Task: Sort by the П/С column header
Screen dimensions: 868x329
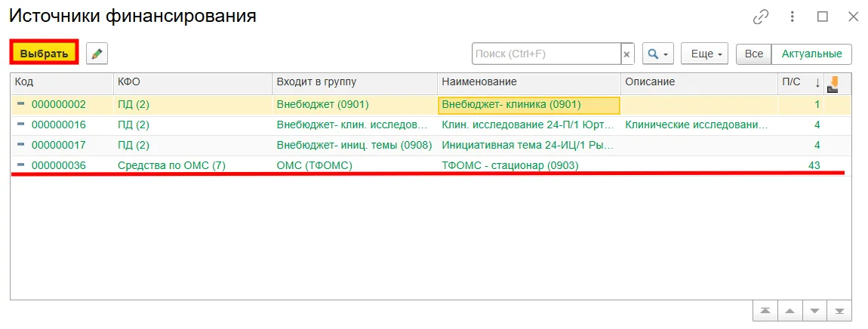Action: [801, 82]
